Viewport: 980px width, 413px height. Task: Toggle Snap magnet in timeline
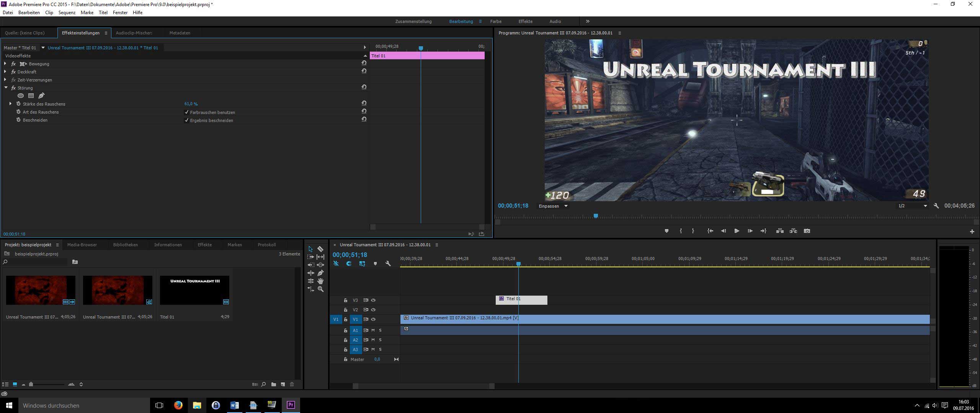tap(349, 264)
